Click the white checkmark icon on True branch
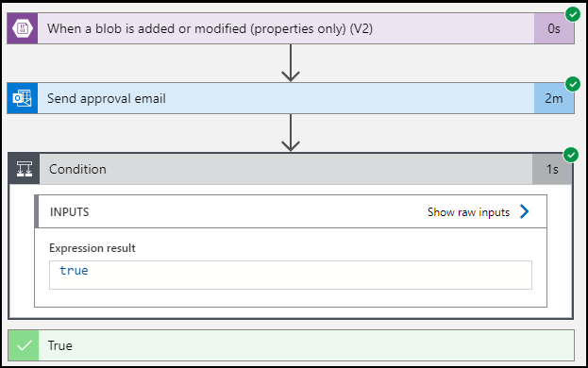 click(24, 345)
